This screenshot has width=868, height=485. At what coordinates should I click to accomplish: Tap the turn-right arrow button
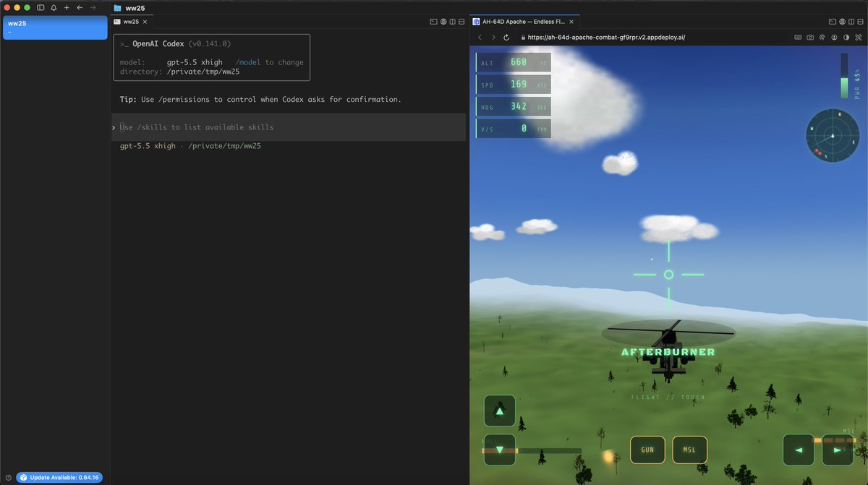pyautogui.click(x=838, y=450)
